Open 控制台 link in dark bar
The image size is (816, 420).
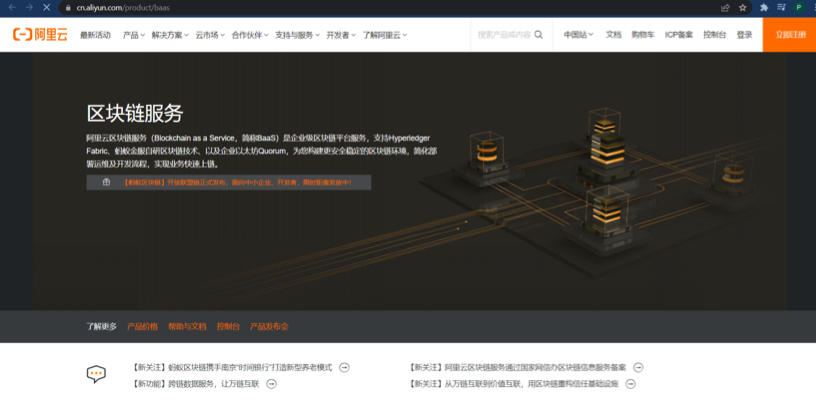coord(228,326)
